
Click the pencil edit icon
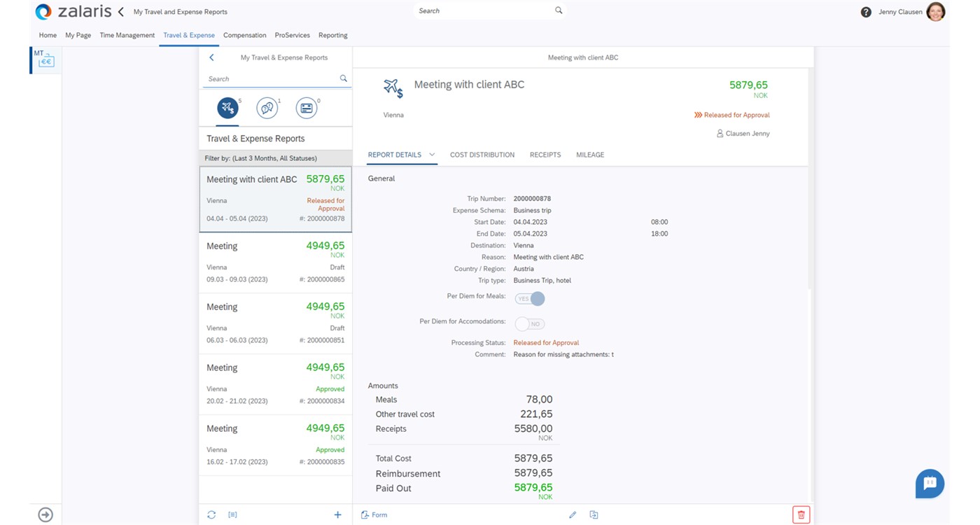(x=573, y=514)
